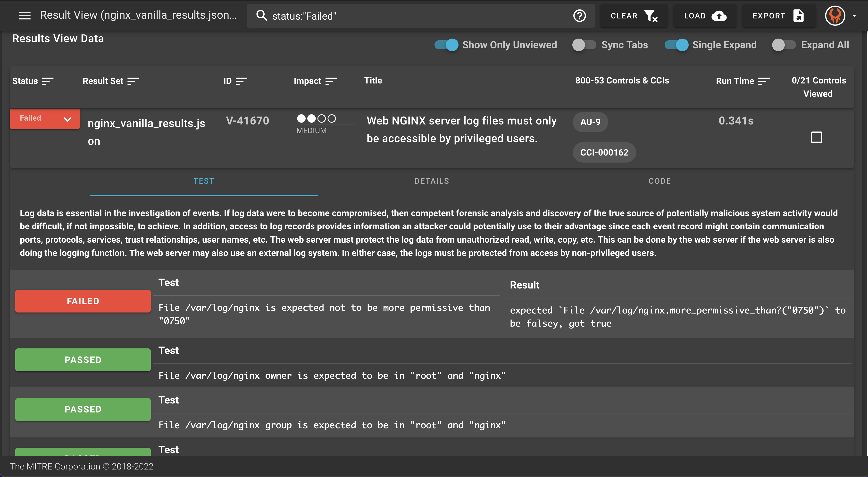
Task: Sort by Result Set column icon
Action: tap(133, 81)
